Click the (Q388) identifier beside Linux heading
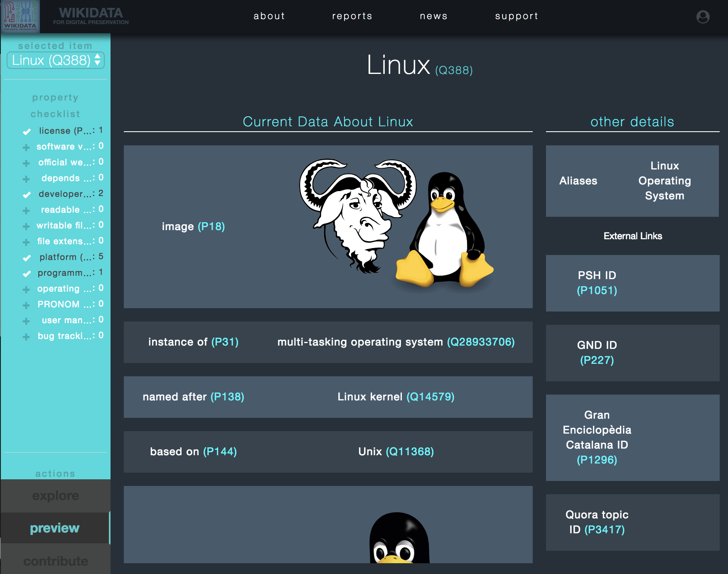This screenshot has height=574, width=728. [x=454, y=70]
